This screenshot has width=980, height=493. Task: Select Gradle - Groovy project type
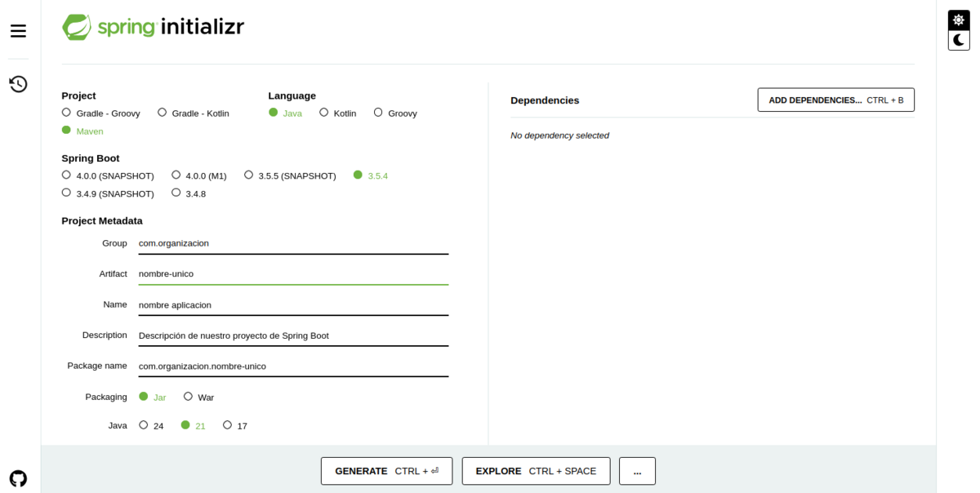click(x=101, y=113)
